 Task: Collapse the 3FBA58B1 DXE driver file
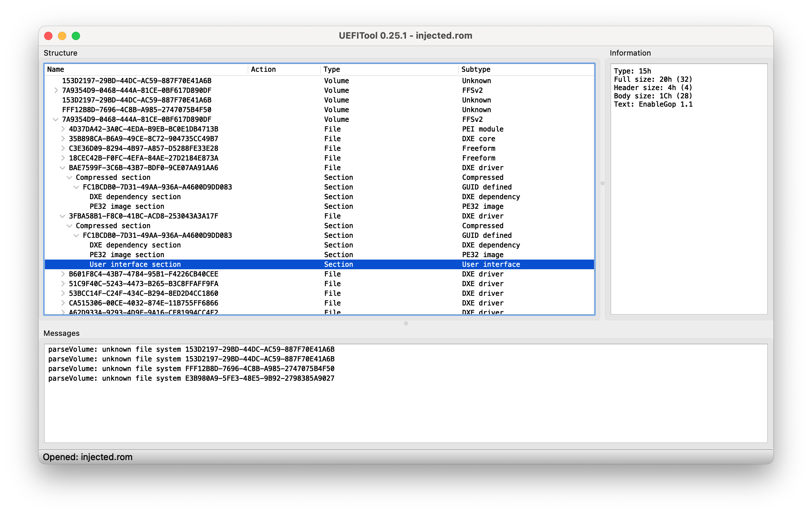(62, 216)
